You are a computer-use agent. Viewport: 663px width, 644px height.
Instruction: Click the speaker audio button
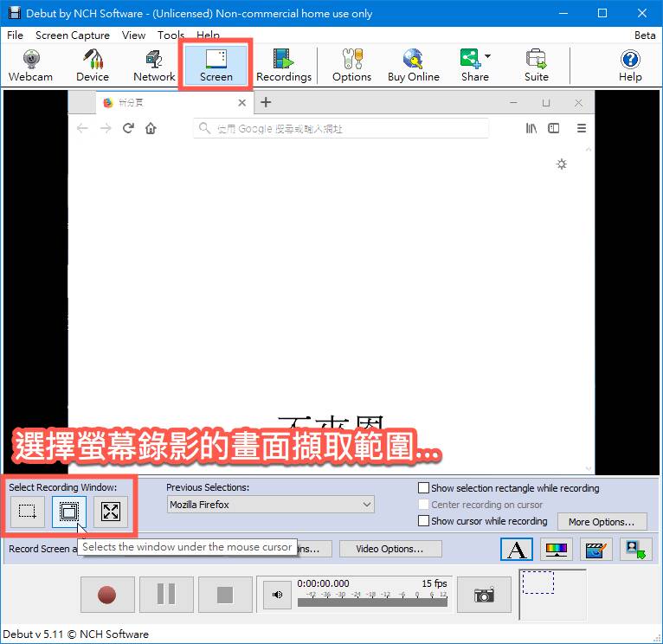(x=277, y=595)
